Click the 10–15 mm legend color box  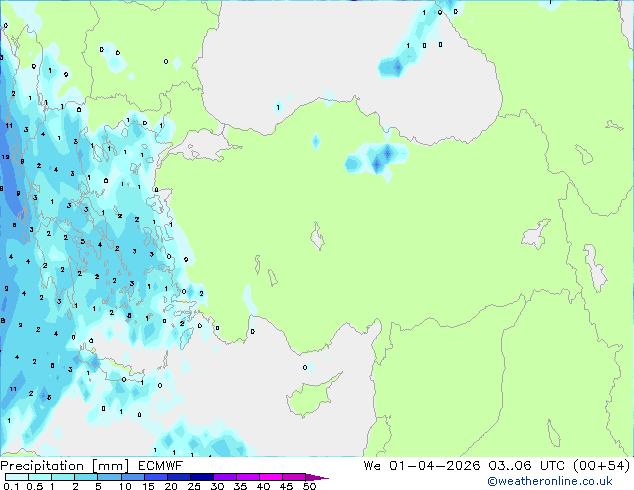click(132, 477)
